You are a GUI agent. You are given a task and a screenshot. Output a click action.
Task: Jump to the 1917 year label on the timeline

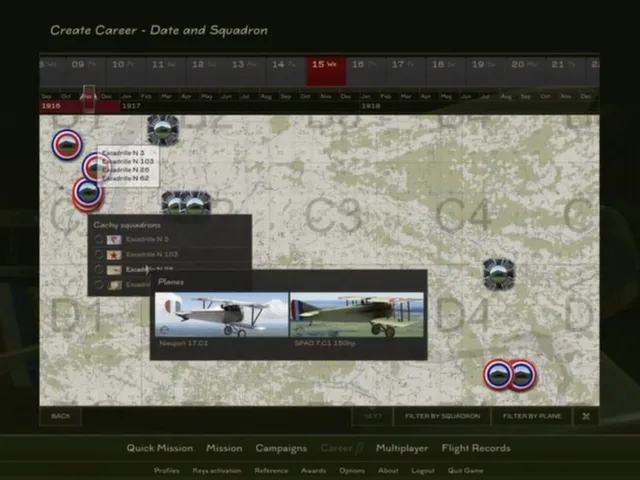131,106
